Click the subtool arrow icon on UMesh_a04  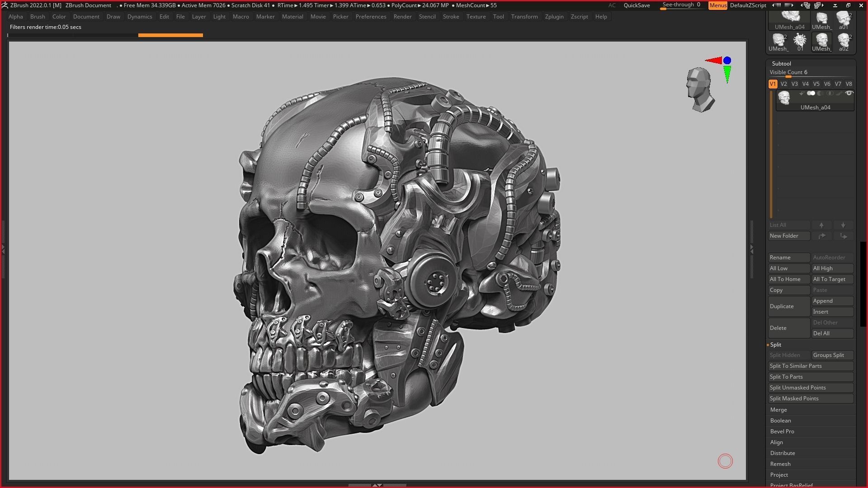click(801, 94)
